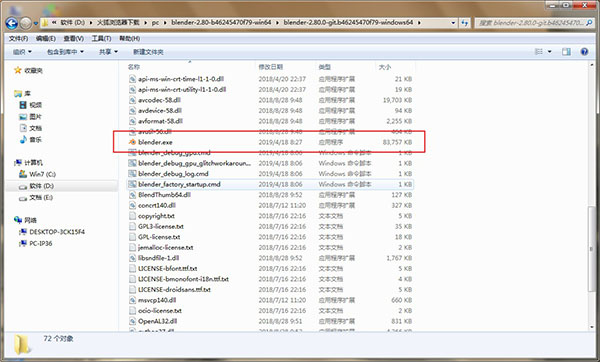600x362 pixels.
Task: Expand the 共享 dropdown
Action: point(108,52)
